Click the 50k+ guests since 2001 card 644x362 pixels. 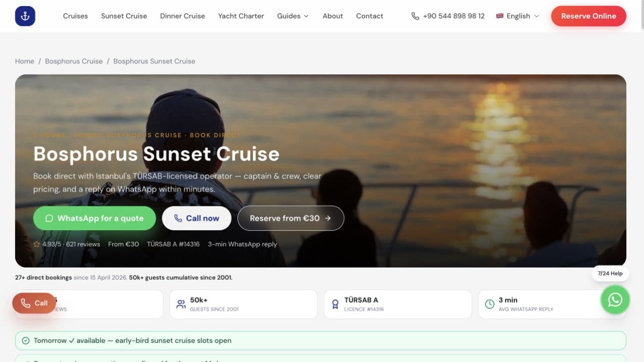[243, 304]
